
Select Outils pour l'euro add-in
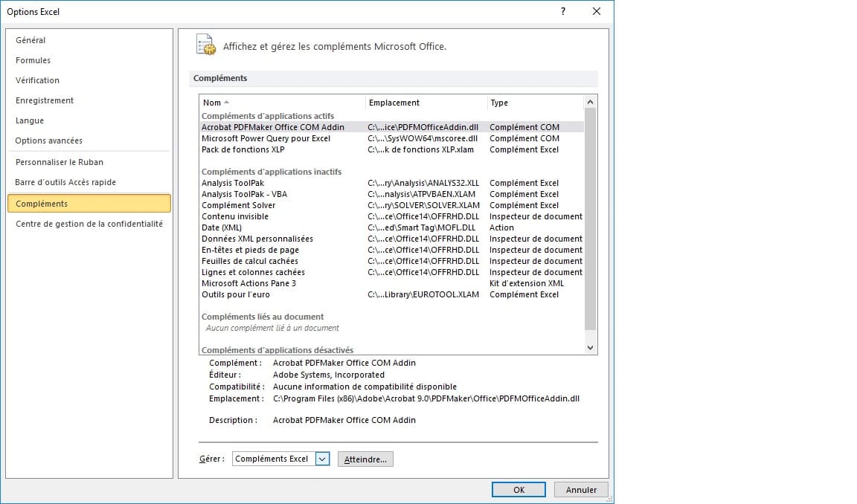coord(392,295)
